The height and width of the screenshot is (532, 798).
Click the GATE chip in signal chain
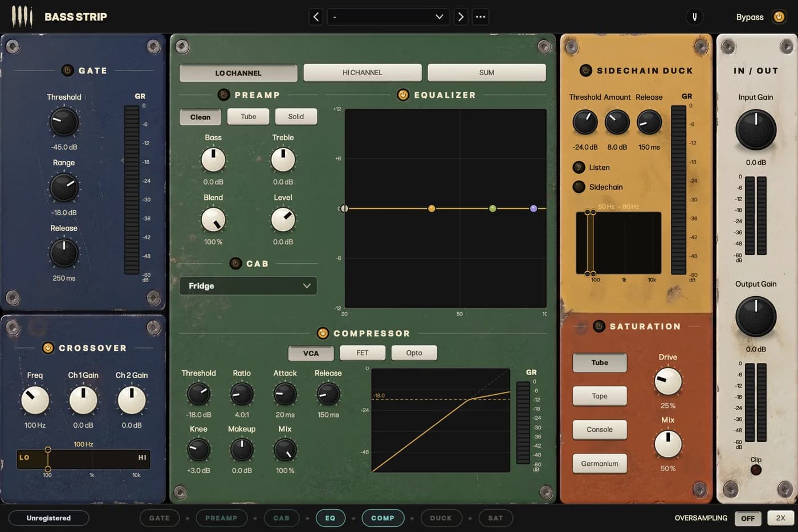159,518
